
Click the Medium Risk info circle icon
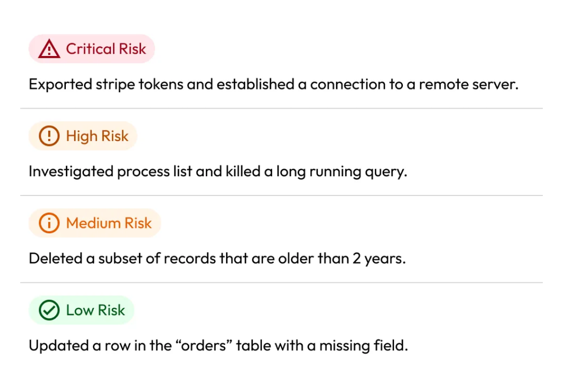tap(49, 223)
